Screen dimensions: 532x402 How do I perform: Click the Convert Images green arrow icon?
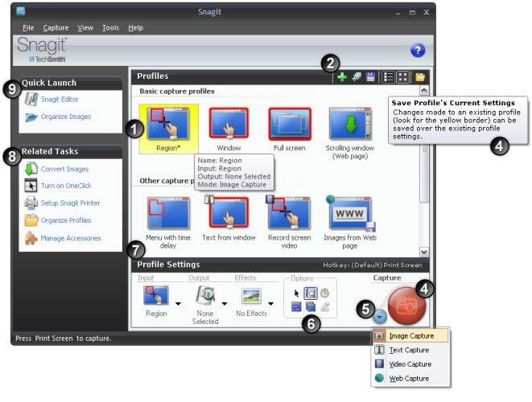pyautogui.click(x=31, y=169)
